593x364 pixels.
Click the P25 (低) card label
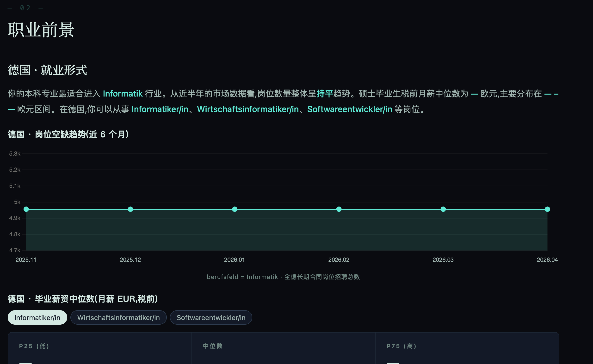pyautogui.click(x=34, y=346)
